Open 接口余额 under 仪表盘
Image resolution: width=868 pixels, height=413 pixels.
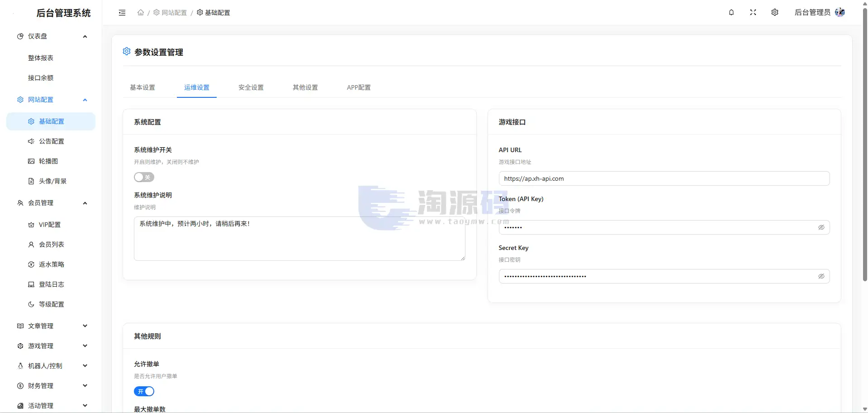[x=51, y=78]
